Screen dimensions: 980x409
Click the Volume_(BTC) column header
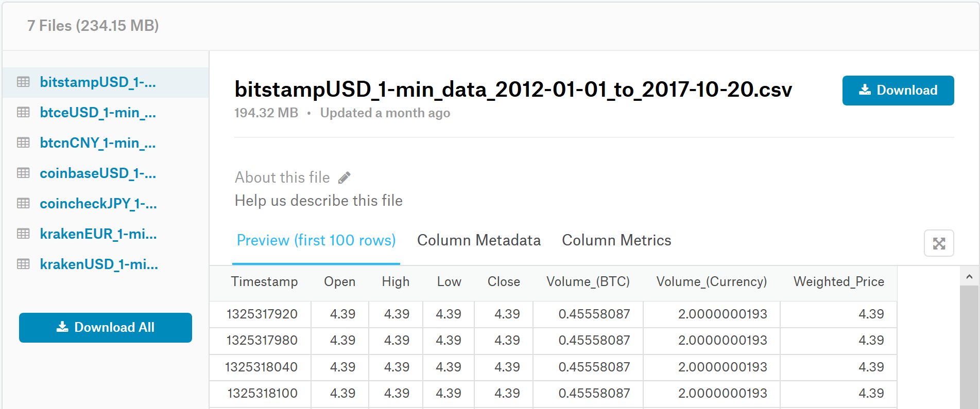click(588, 282)
